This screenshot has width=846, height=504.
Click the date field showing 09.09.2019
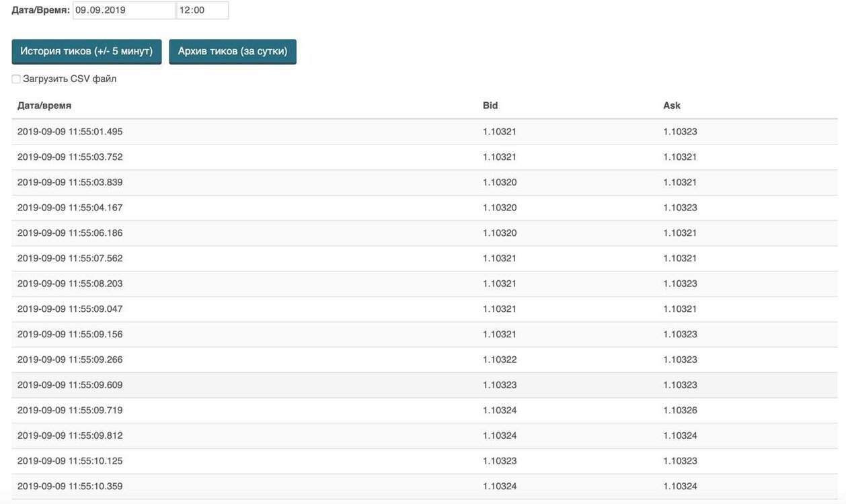click(x=124, y=10)
